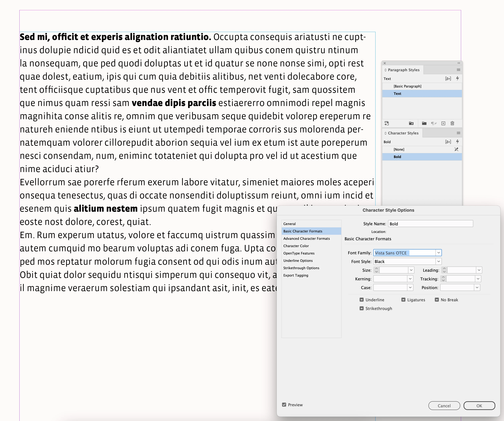Screen dimensions: 504x421
Task: Click the OK button
Action: [x=479, y=406]
